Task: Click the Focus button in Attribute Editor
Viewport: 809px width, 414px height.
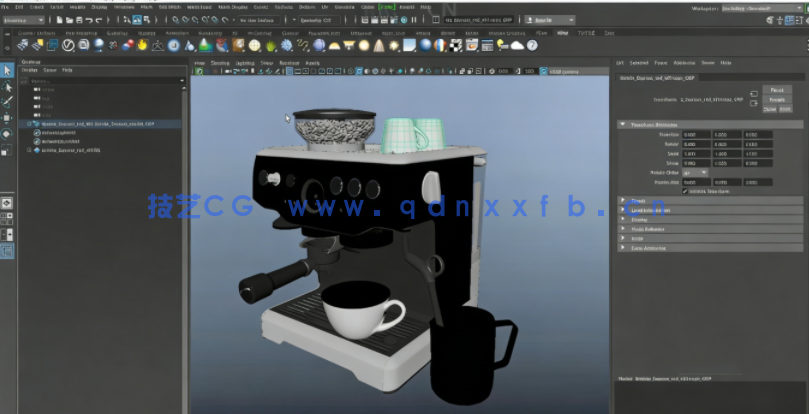Action: [776, 91]
